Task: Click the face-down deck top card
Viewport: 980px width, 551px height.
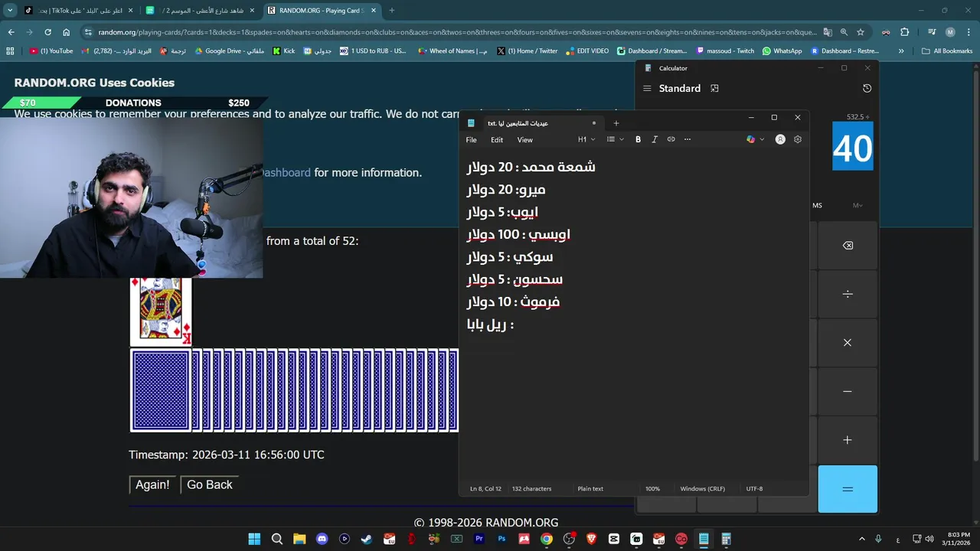Action: tap(161, 390)
